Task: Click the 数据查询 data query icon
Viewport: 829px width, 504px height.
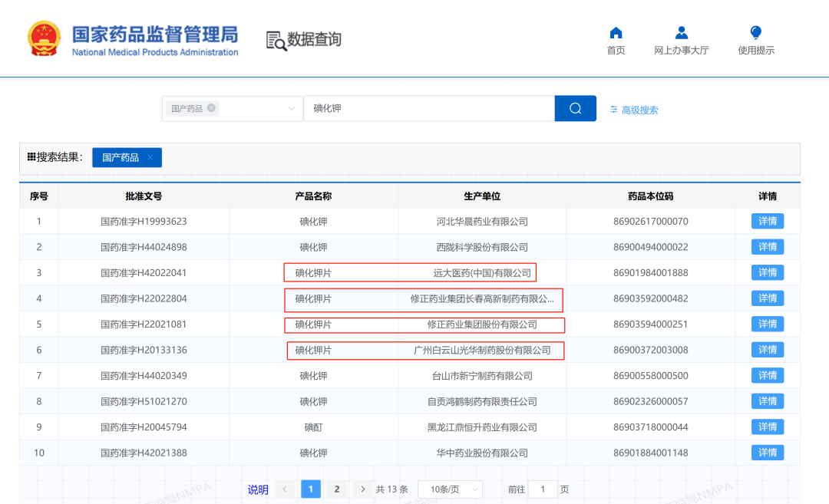Action: [275, 41]
